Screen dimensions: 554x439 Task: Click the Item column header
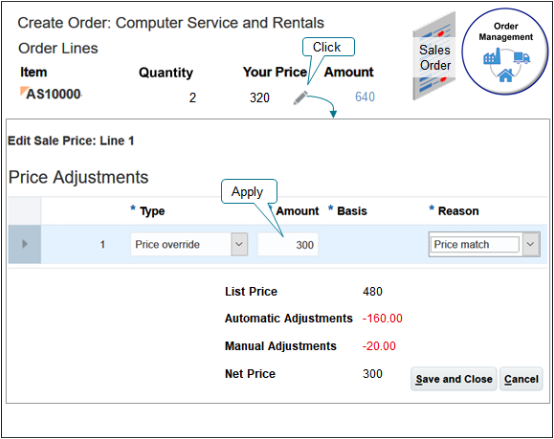tap(34, 72)
